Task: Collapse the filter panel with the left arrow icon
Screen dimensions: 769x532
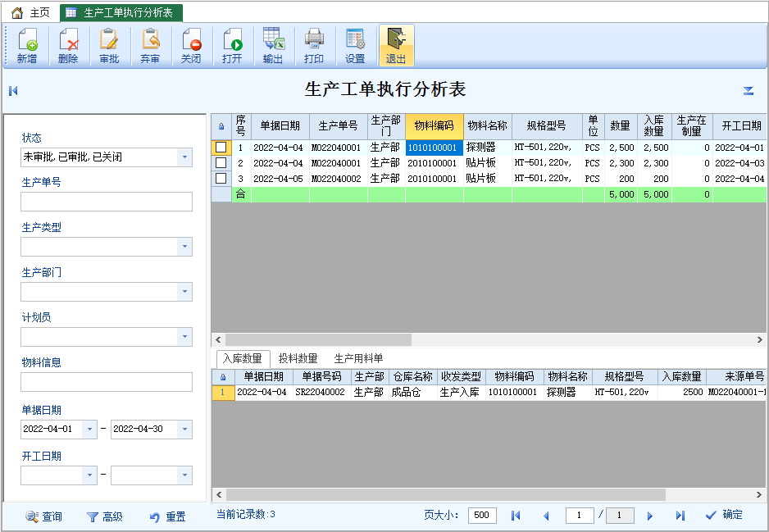Action: pos(13,91)
